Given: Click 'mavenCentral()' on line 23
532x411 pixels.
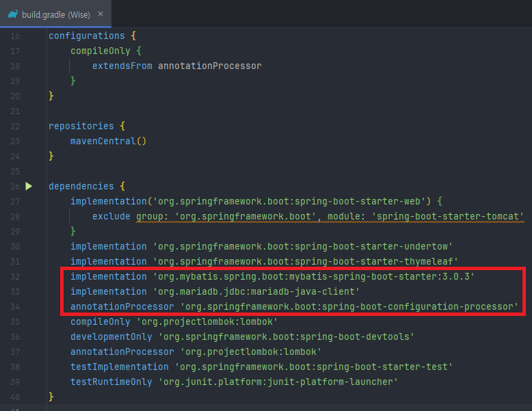Looking at the screenshot, I should tap(108, 141).
